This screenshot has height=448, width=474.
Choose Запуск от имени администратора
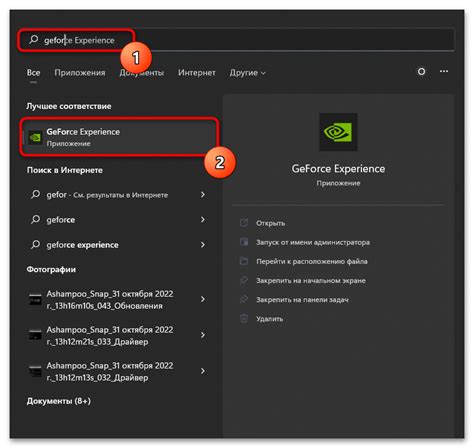click(x=313, y=242)
